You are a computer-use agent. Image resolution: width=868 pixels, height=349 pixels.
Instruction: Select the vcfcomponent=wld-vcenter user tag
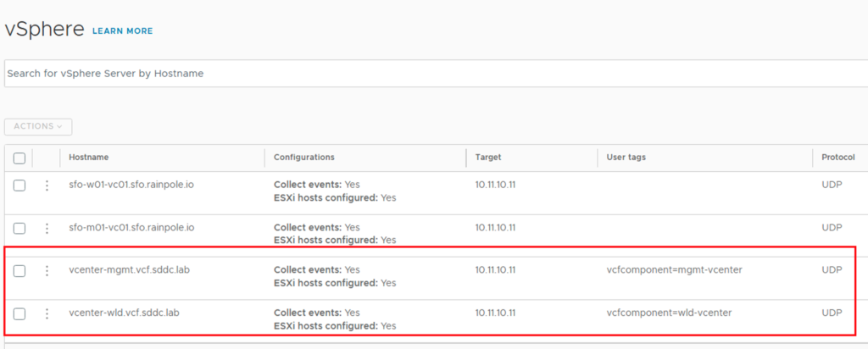[669, 313]
